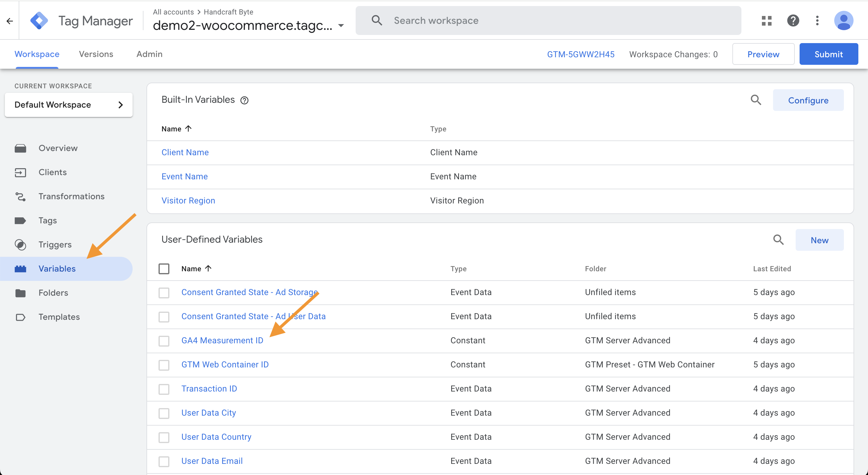This screenshot has height=475, width=868.
Task: Switch to the Versions tab
Action: click(96, 54)
